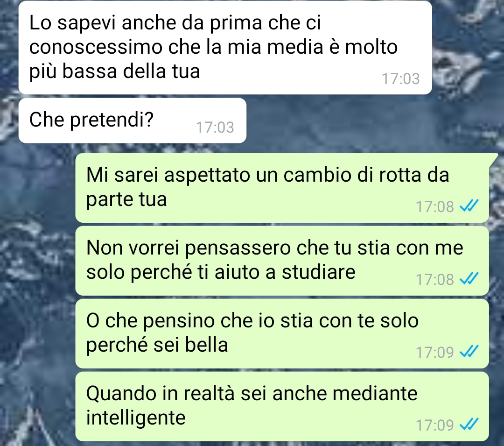Tap blue read-receipt checkmarks on 'Mi sarei aspettato' message

[x=469, y=206]
